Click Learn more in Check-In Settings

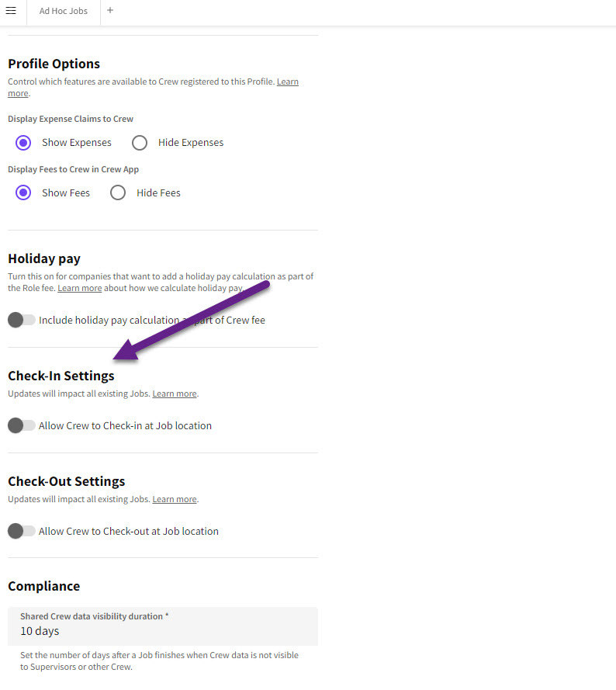[175, 394]
